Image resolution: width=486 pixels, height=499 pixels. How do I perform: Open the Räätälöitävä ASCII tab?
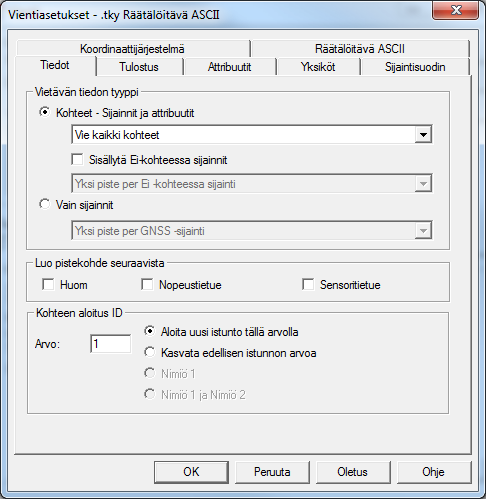pyautogui.click(x=360, y=49)
